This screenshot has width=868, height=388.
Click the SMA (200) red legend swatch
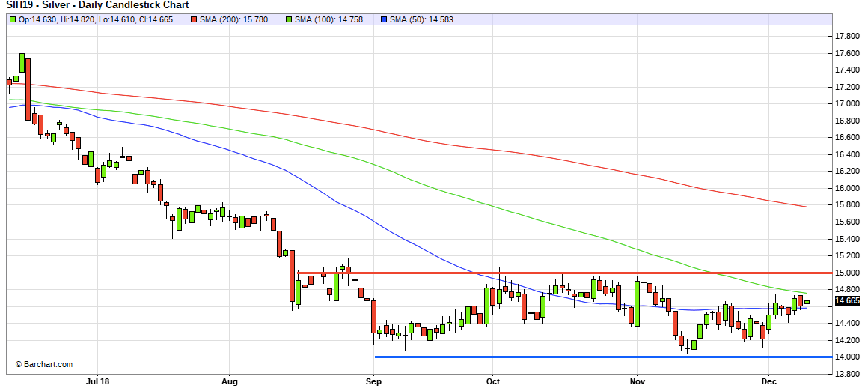click(x=195, y=20)
